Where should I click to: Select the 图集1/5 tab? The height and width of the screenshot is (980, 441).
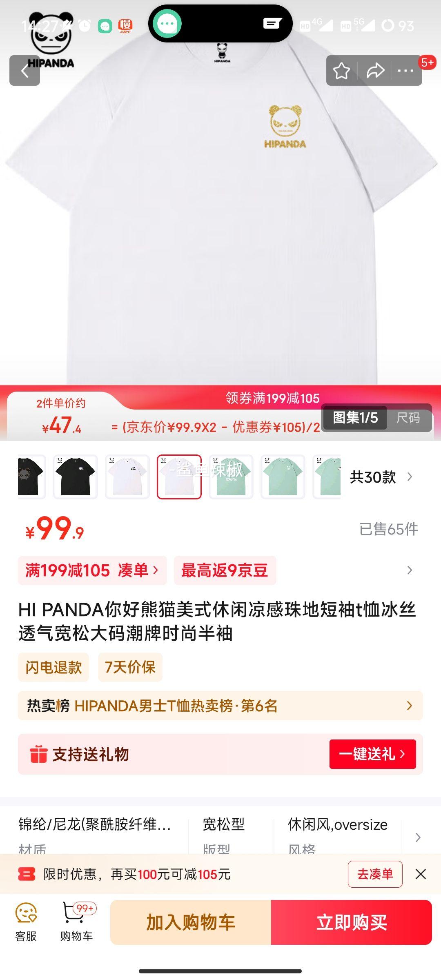tap(355, 418)
